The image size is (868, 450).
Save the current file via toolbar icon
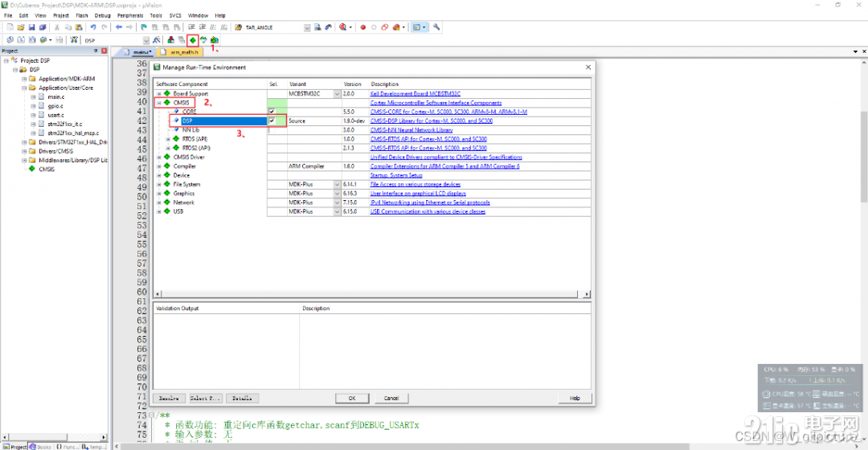[x=31, y=27]
